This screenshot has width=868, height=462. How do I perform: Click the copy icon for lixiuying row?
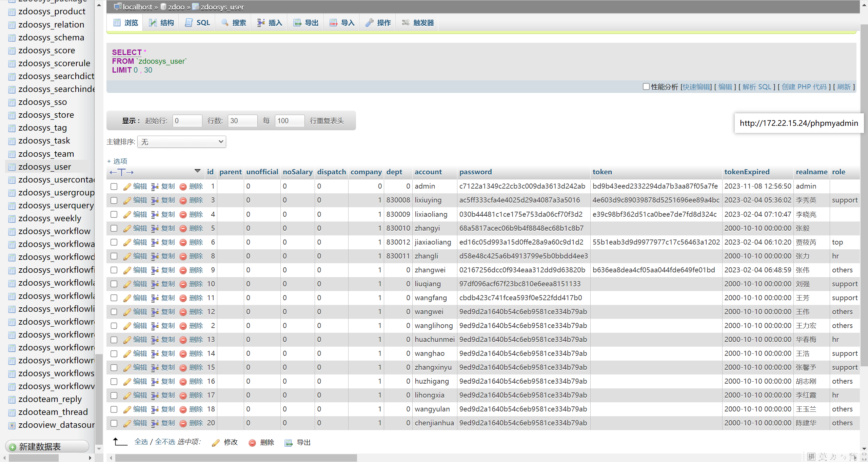155,200
